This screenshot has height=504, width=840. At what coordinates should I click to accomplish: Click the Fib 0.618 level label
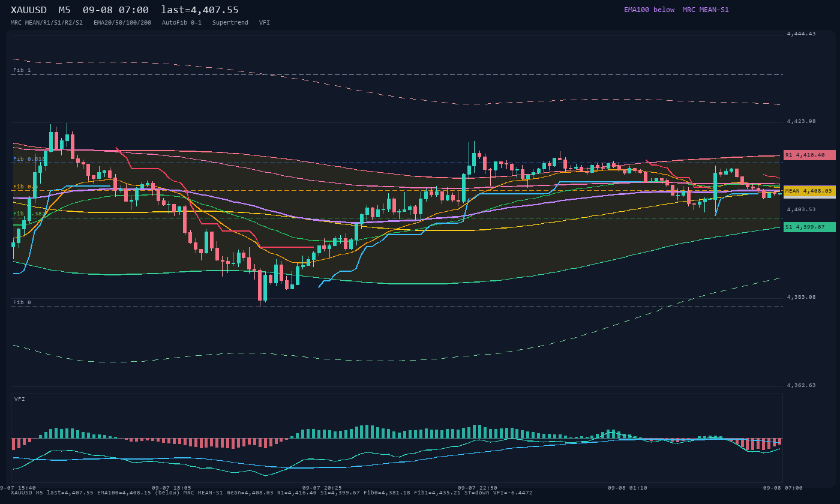click(29, 159)
